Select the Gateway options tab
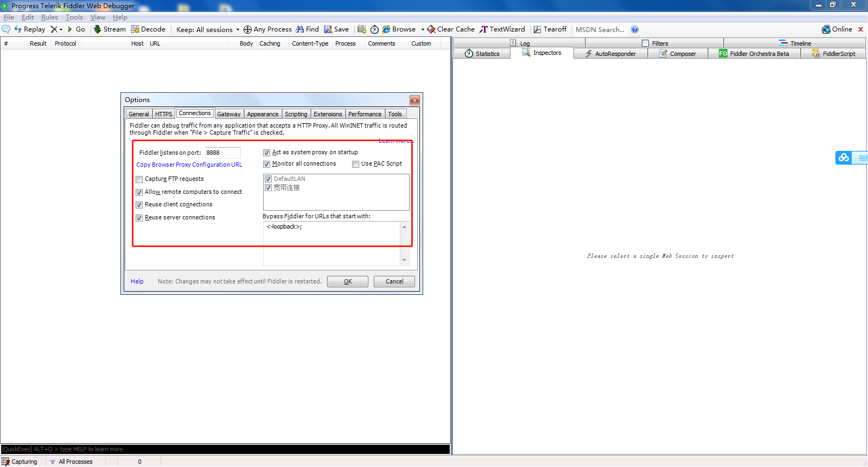 point(228,114)
